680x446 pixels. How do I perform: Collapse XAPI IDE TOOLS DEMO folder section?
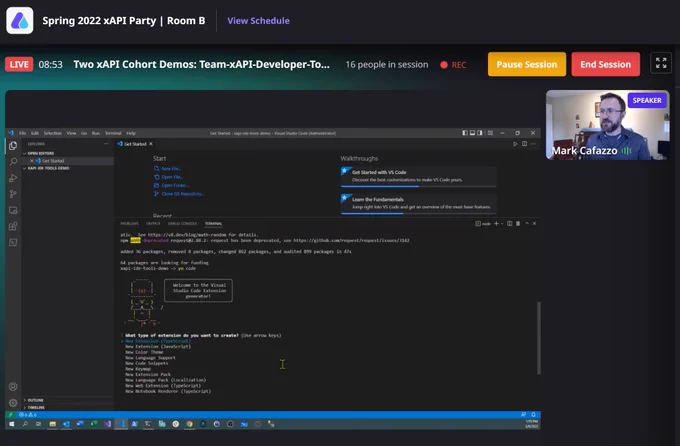(x=67, y=168)
